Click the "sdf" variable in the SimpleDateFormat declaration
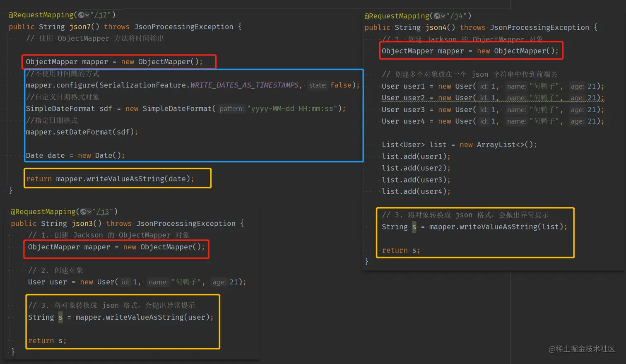Screen dimensions: 626x364 [x=106, y=108]
